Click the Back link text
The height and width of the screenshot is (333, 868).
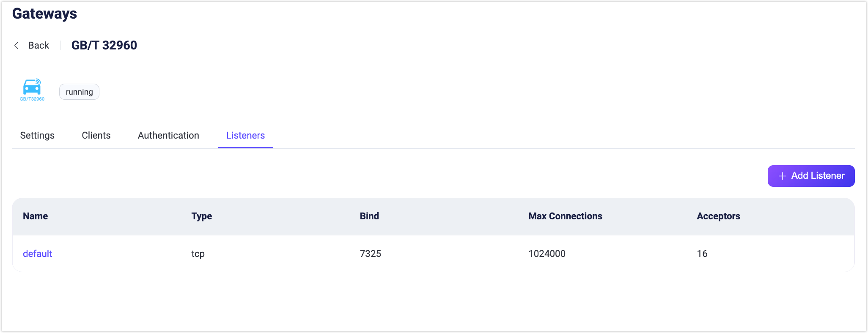coord(38,46)
